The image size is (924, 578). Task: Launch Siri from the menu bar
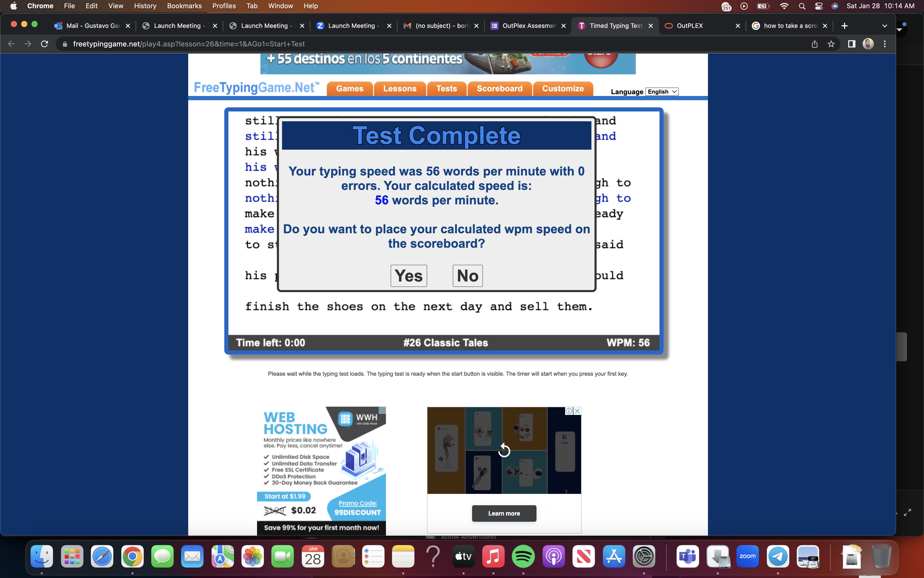tap(835, 6)
